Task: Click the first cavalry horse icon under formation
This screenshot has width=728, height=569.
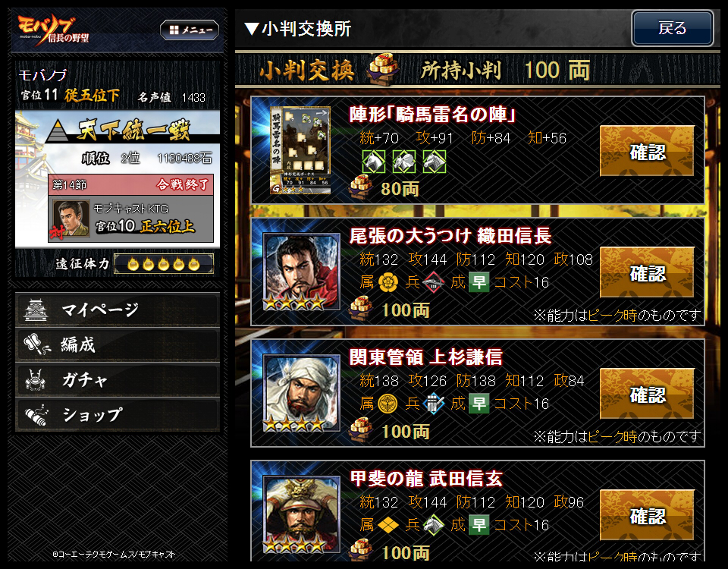Action: pyautogui.click(x=374, y=162)
